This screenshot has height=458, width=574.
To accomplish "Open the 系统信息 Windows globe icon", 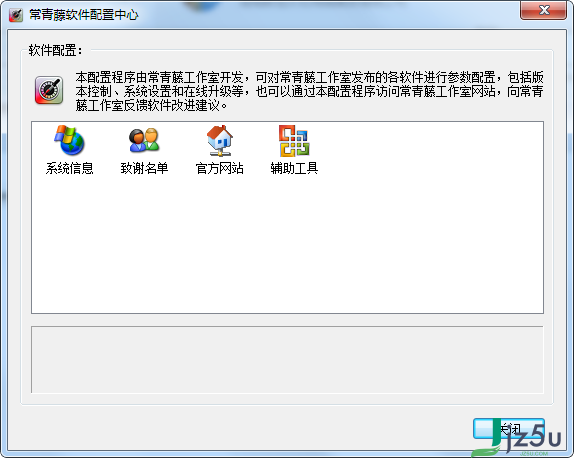I will [70, 140].
